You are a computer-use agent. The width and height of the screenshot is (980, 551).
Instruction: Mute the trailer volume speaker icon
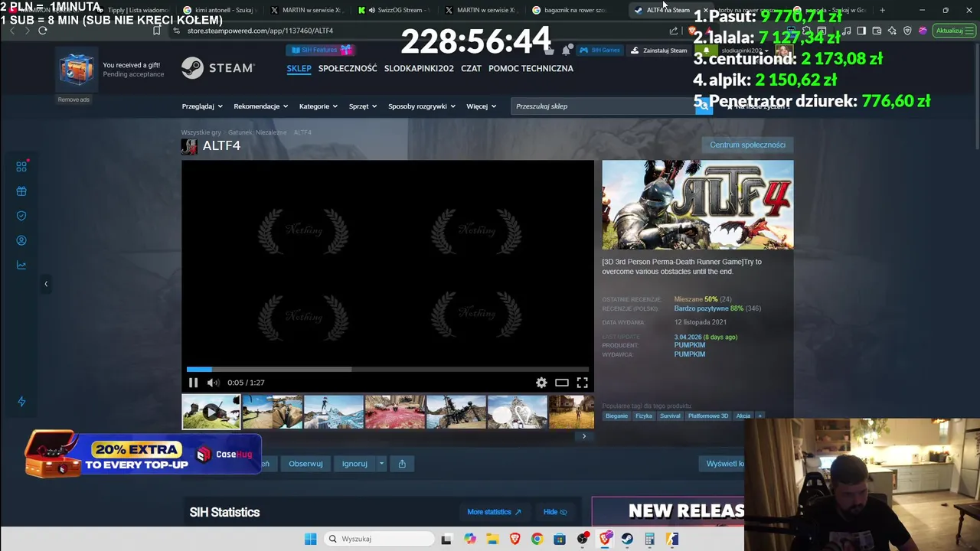pyautogui.click(x=214, y=383)
